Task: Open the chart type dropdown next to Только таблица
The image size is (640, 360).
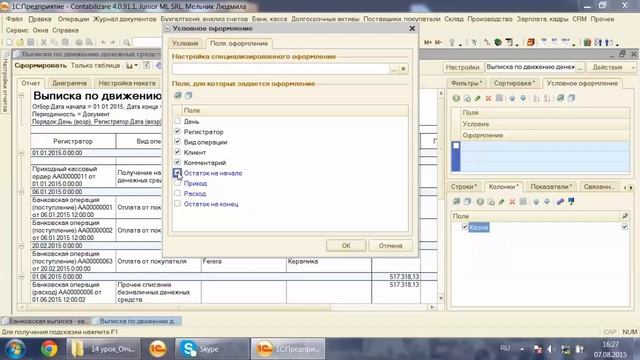Action: click(x=132, y=66)
